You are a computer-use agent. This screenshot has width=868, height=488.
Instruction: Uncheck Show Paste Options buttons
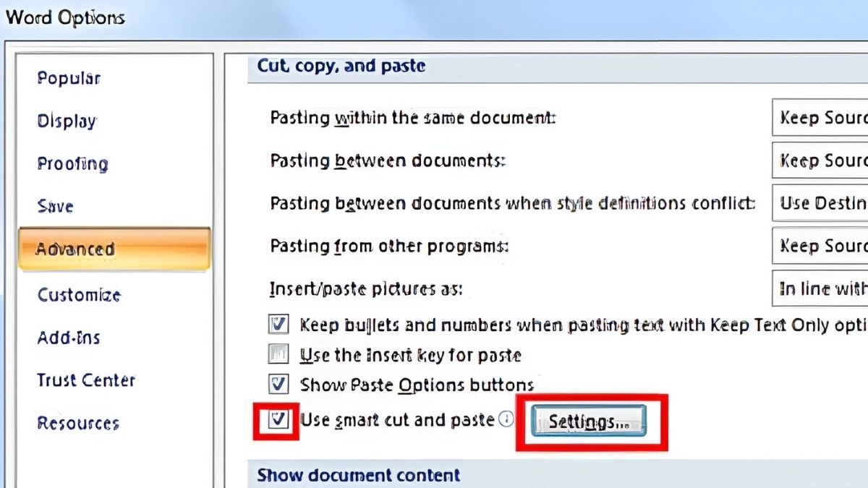click(278, 383)
